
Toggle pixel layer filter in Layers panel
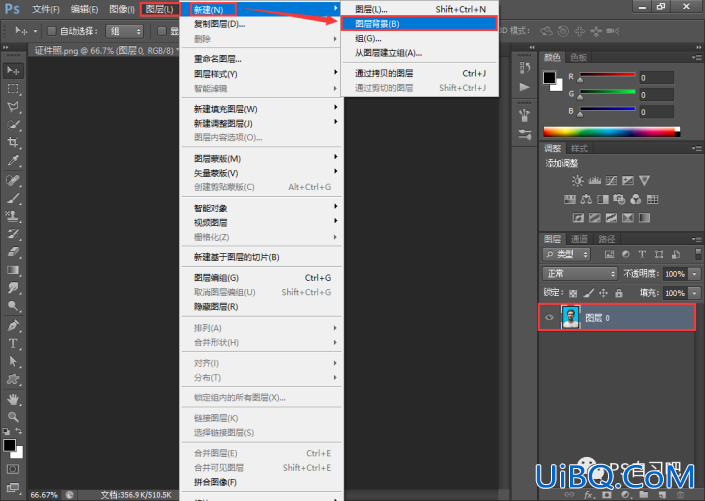[x=609, y=255]
